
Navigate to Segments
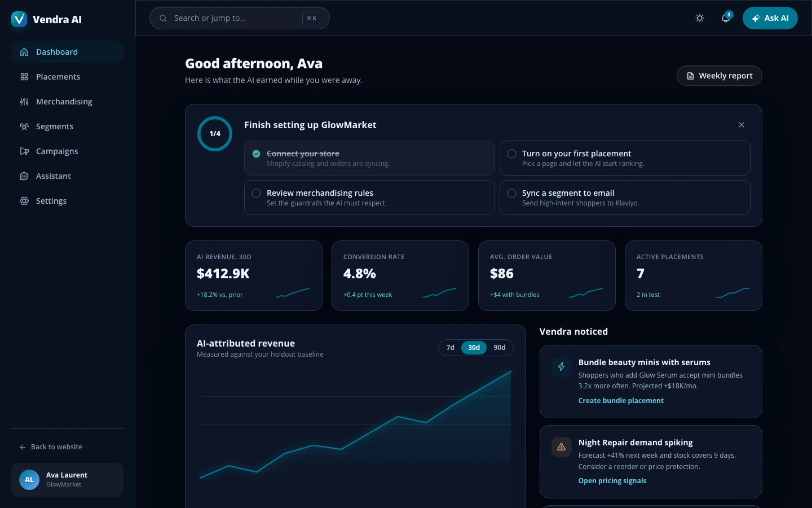click(67, 126)
